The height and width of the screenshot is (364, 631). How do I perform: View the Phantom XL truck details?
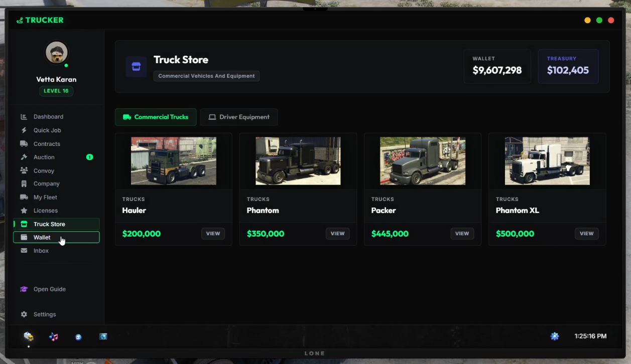tap(586, 234)
